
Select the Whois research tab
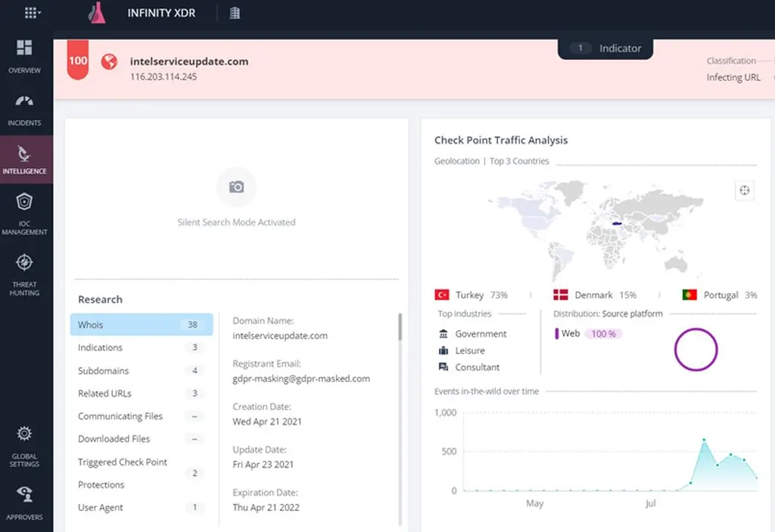[142, 325]
